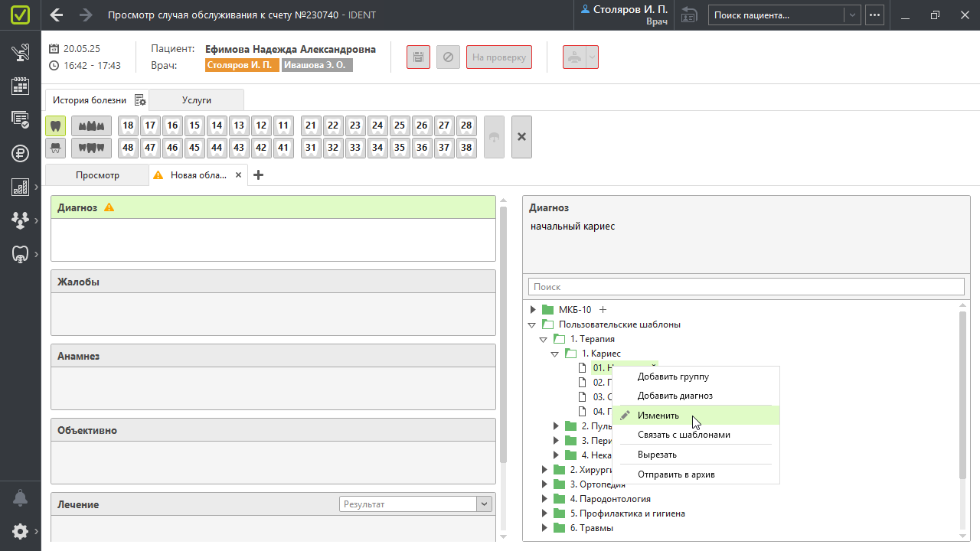Screen dimensions: 980x551
Task: Open the dental chair sidebar icon
Action: (21, 53)
